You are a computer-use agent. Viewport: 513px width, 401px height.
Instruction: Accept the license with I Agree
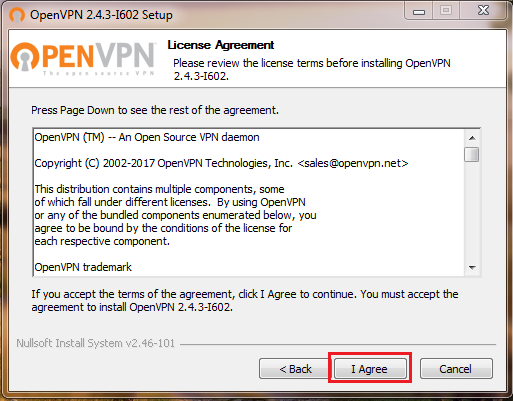tap(370, 369)
